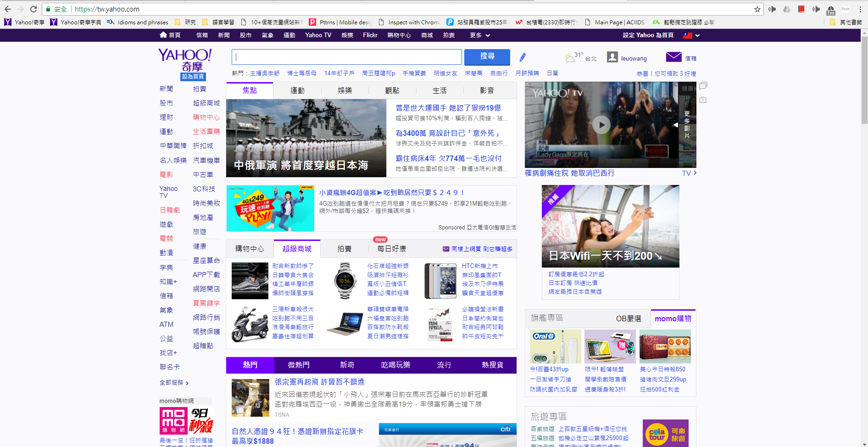Click the 搜尋 search button
868x447 pixels.
point(487,57)
